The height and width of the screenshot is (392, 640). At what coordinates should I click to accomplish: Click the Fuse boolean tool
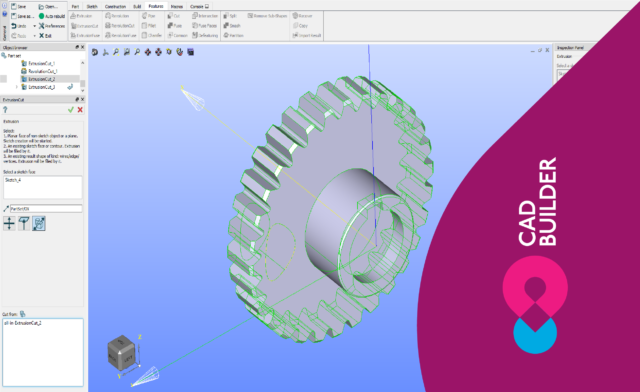[x=175, y=26]
